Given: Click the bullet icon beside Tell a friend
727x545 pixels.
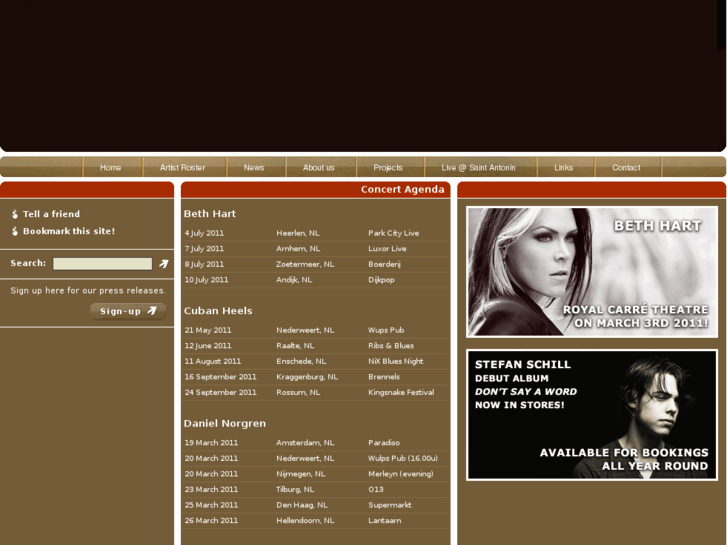Looking at the screenshot, I should tap(15, 214).
